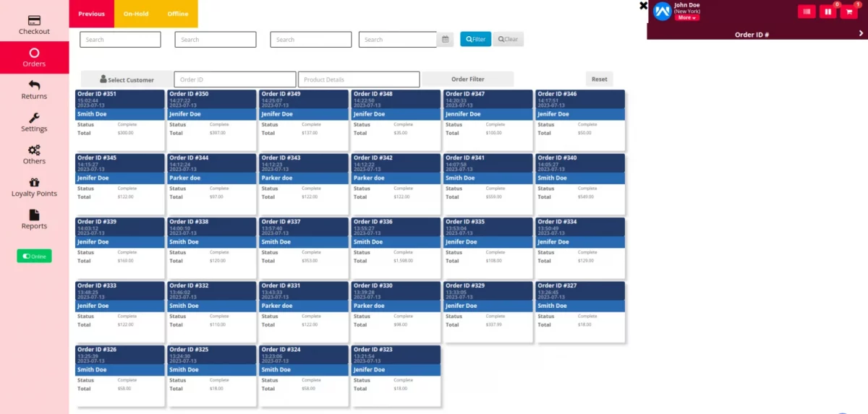The image size is (868, 414).
Task: Open the shopping cart icon
Action: pyautogui.click(x=848, y=12)
